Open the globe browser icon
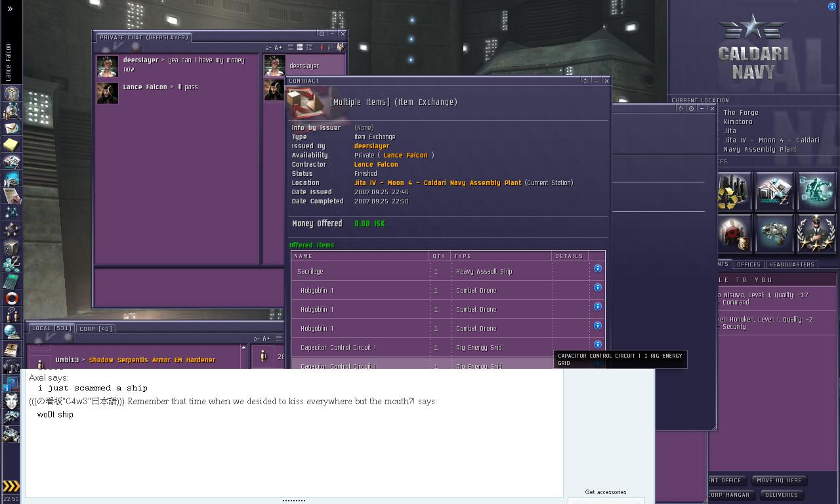 pyautogui.click(x=11, y=332)
